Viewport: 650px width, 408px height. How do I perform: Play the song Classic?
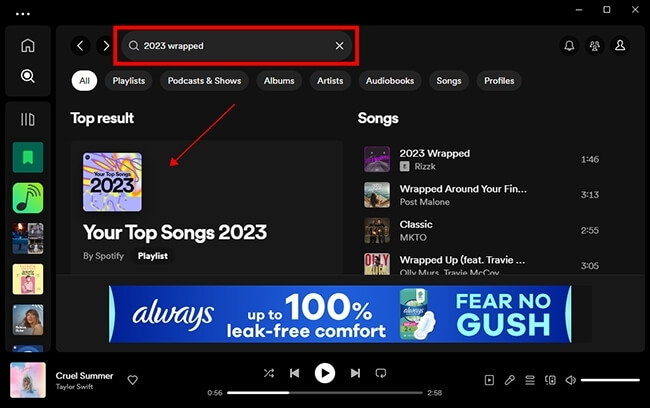click(416, 224)
